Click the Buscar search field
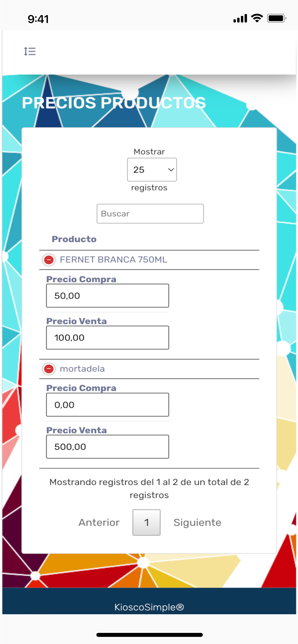The image size is (298, 644). click(150, 214)
